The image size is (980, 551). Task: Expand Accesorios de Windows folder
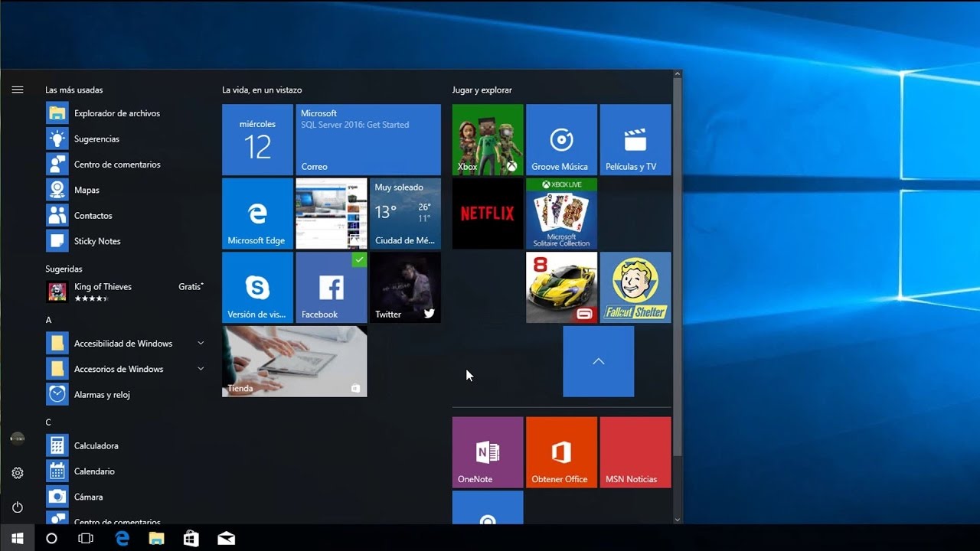click(x=126, y=369)
